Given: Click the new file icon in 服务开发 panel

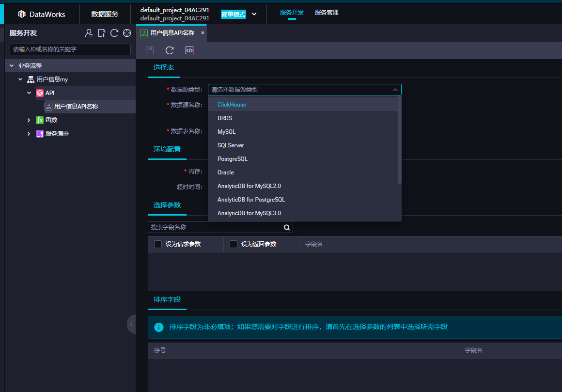Looking at the screenshot, I should point(102,33).
